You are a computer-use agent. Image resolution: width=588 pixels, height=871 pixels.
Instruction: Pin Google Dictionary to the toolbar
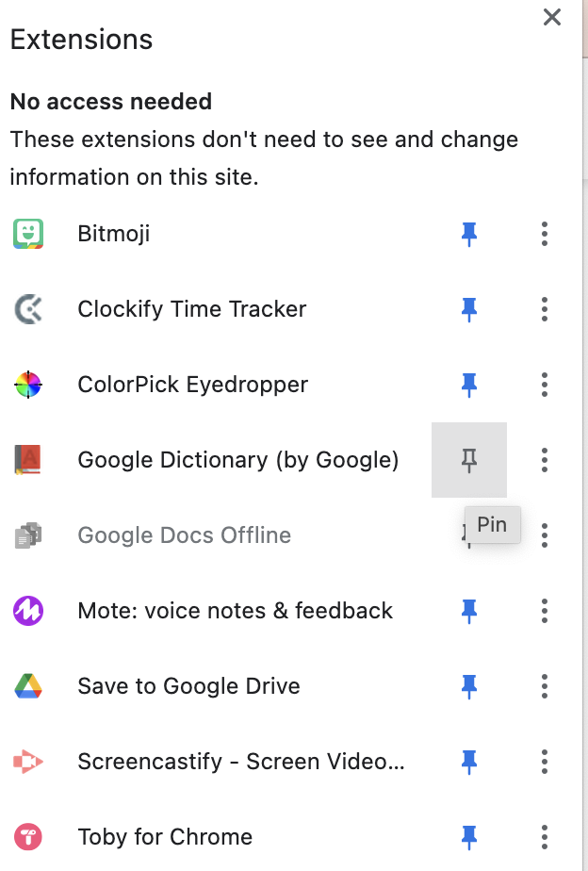468,460
